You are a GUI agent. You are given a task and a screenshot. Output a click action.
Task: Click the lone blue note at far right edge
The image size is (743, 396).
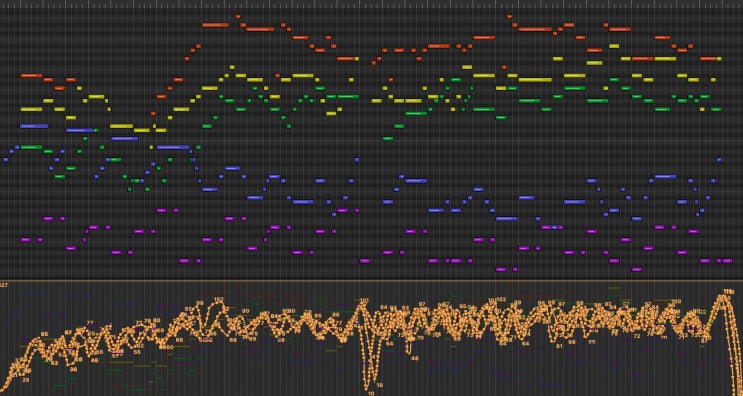[x=719, y=160]
